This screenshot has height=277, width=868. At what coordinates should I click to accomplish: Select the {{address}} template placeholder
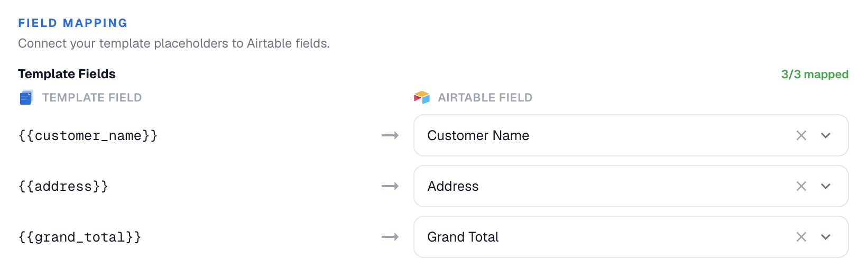tap(63, 187)
